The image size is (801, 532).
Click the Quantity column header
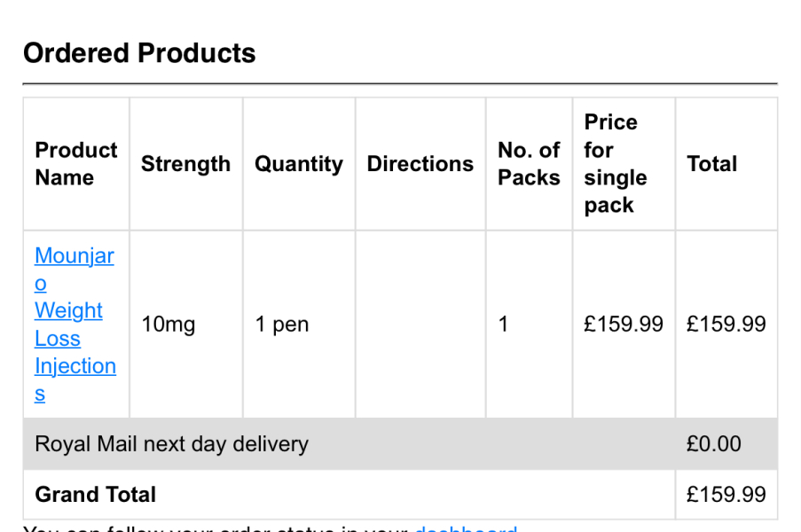(298, 164)
